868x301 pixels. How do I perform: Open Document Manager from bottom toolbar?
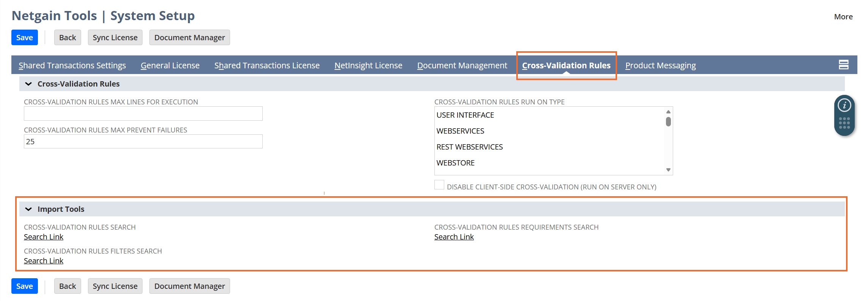pos(190,286)
